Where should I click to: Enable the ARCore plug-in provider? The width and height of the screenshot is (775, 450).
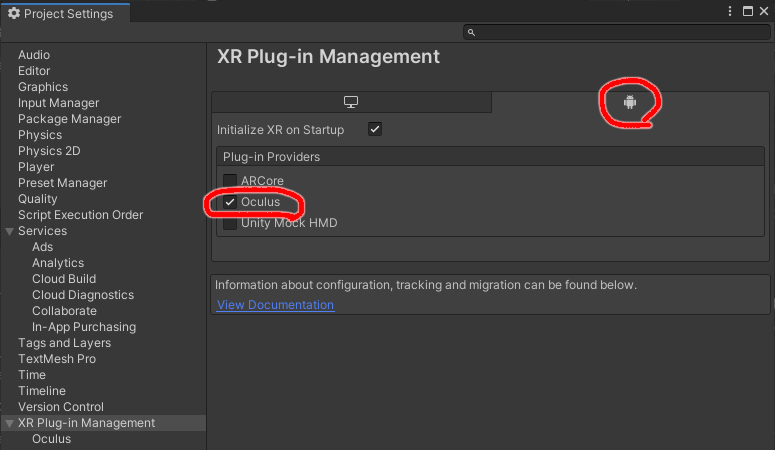click(231, 181)
